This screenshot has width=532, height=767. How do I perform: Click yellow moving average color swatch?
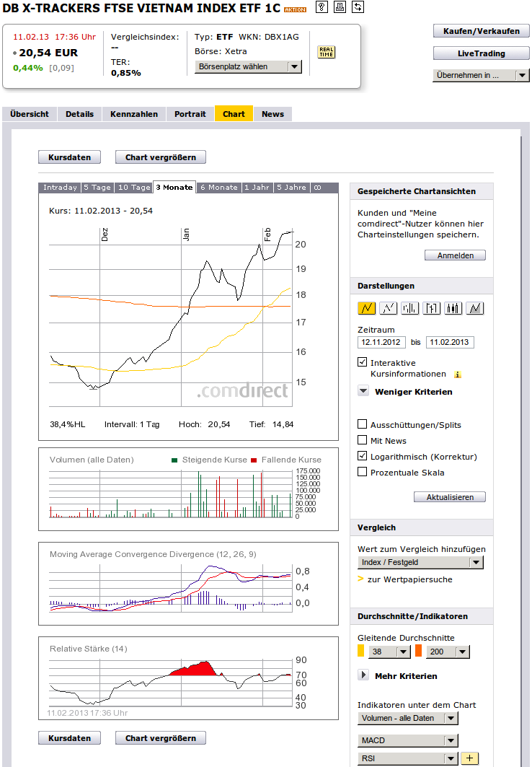(361, 651)
